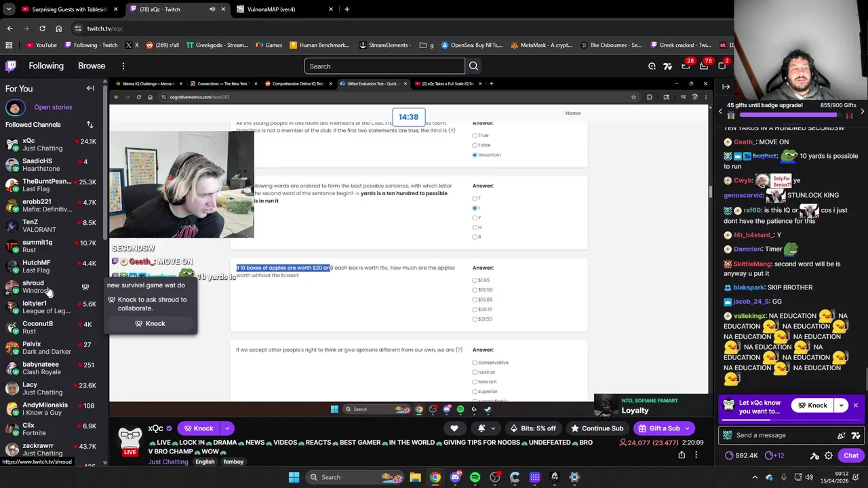Click Knock in shroud hover card
The height and width of the screenshot is (488, 868).
(x=150, y=323)
